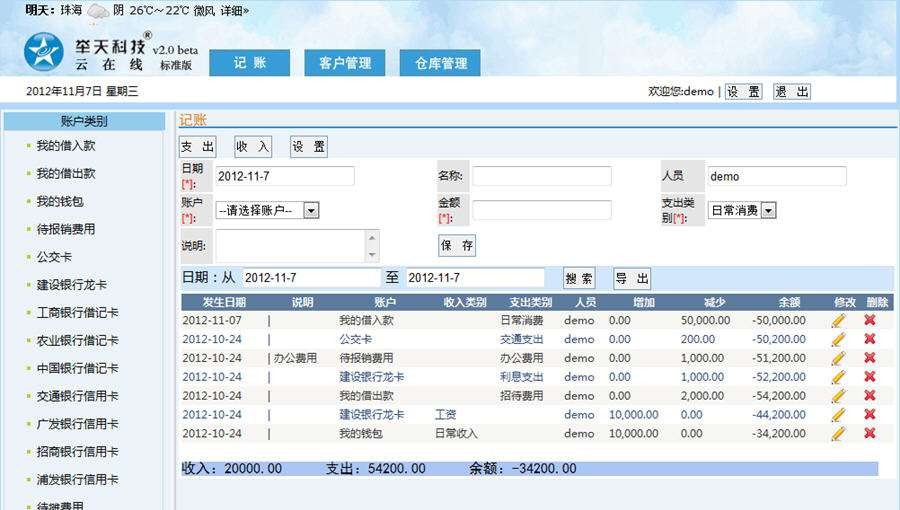Click the 名称 input field
Screen dimensions: 900x510
tap(542, 176)
